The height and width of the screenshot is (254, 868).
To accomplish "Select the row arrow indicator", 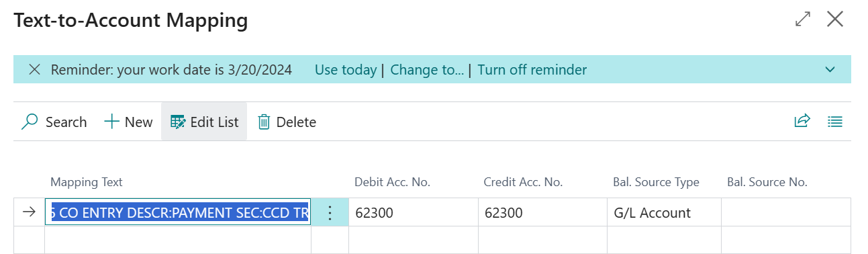I will click(x=29, y=212).
